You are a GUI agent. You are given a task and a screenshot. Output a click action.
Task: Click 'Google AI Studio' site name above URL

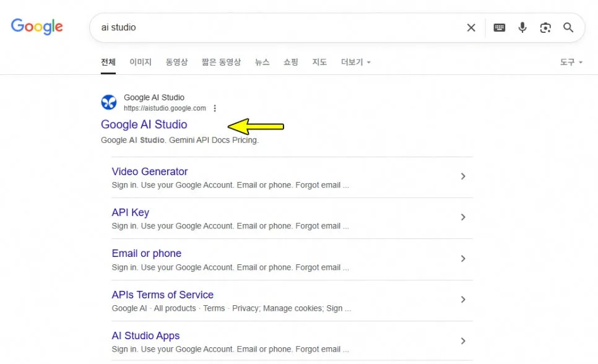click(x=154, y=97)
